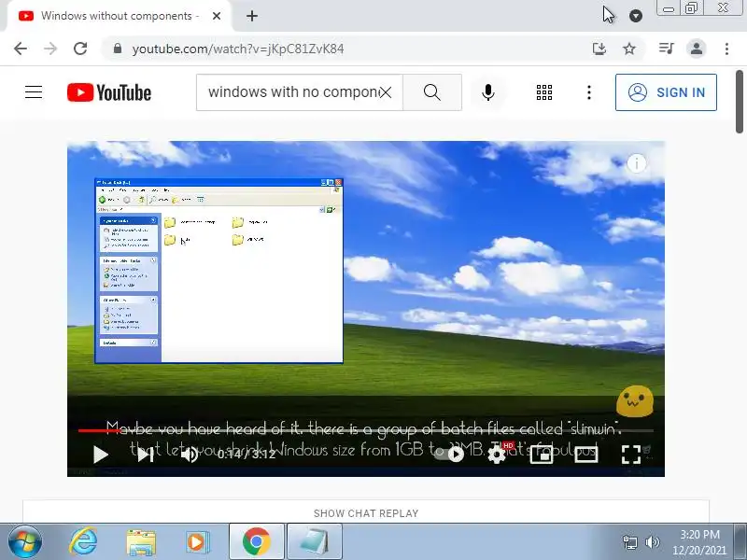Open a new browser tab

coord(252,16)
